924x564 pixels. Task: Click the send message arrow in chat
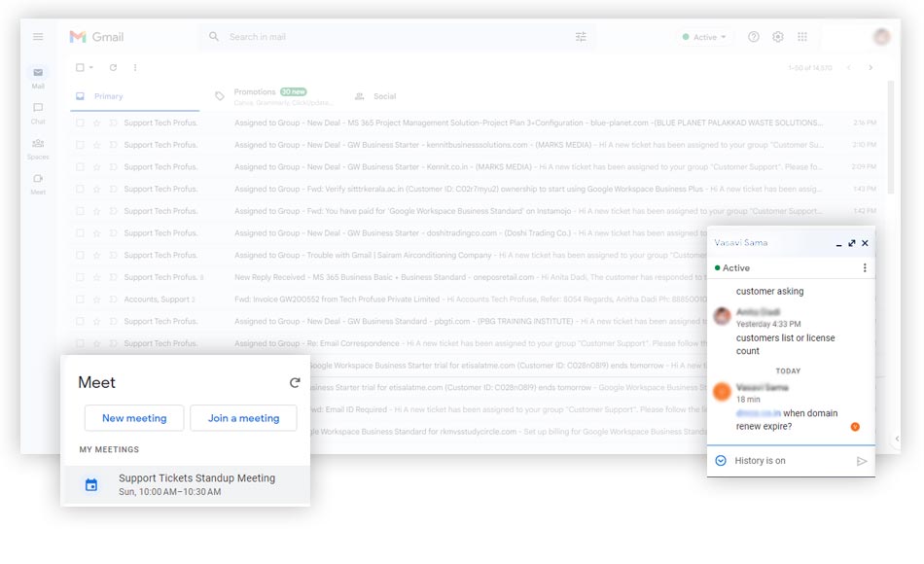[862, 461]
